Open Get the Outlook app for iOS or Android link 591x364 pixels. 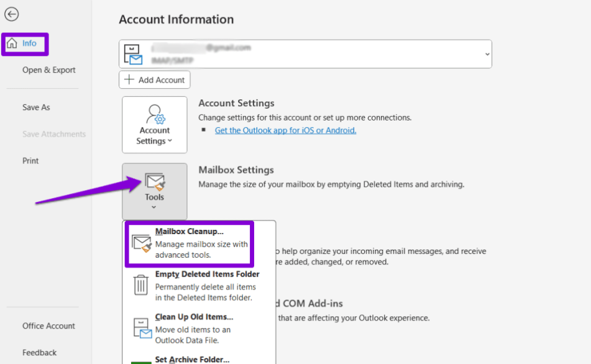pos(285,130)
